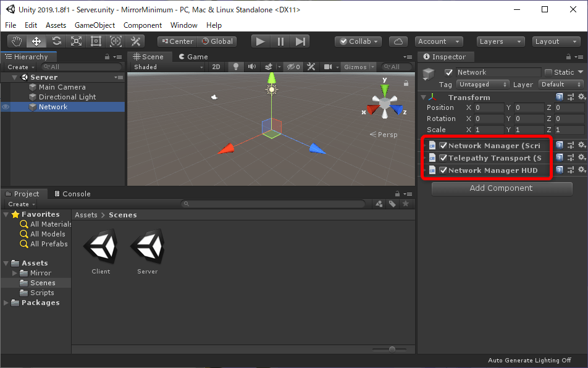Expand the Mirror folder
The image size is (588, 368).
point(15,273)
